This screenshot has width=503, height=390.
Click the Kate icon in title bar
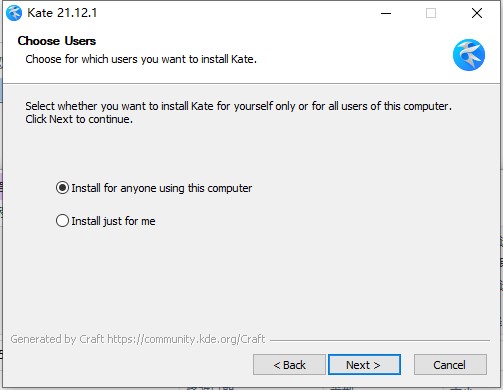click(14, 13)
